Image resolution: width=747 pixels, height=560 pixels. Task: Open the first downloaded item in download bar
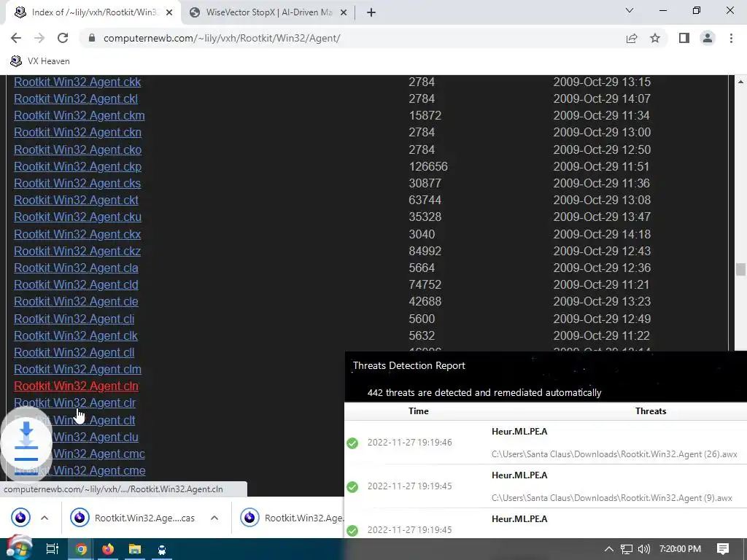click(20, 517)
